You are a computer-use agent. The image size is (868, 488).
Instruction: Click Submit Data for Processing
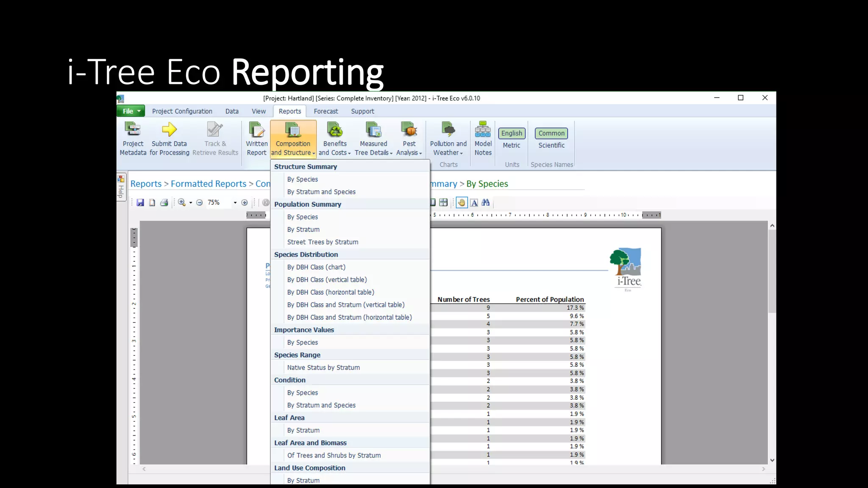click(x=169, y=139)
